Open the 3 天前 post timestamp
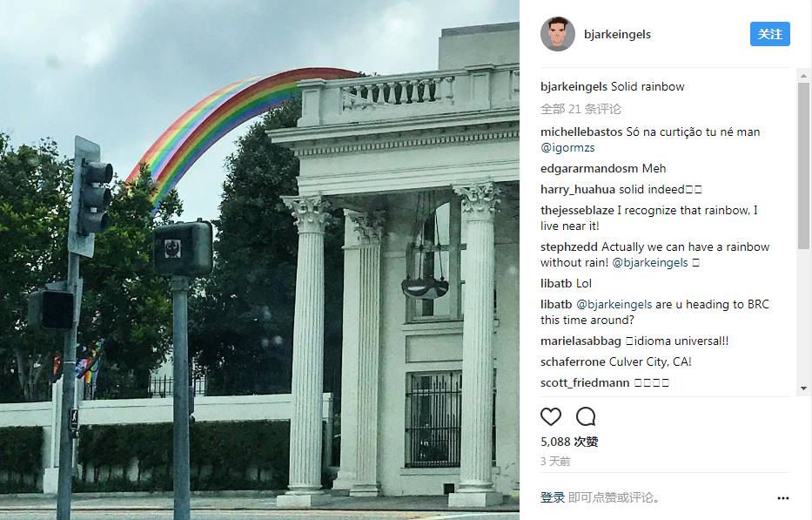 [555, 462]
